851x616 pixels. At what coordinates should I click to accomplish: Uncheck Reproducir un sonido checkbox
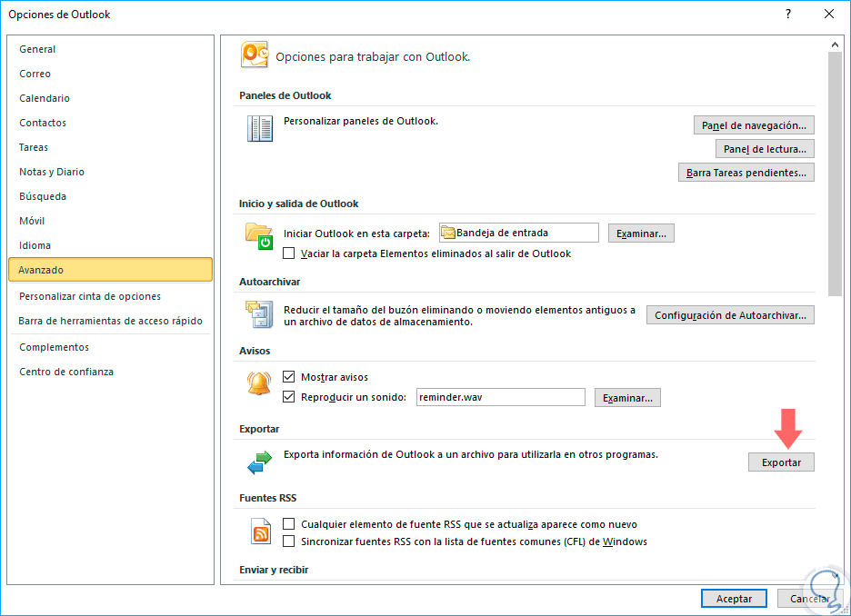pyautogui.click(x=289, y=397)
